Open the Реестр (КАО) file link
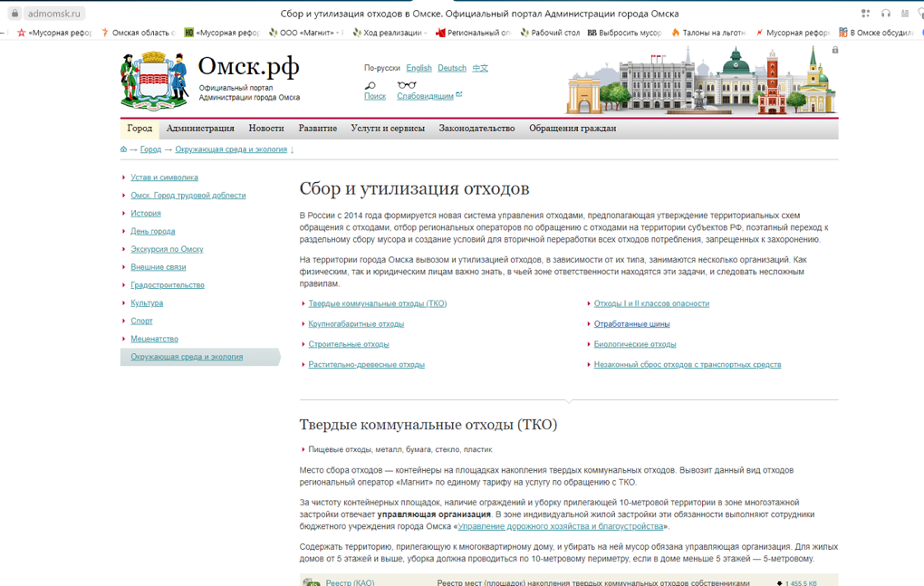 point(350,582)
